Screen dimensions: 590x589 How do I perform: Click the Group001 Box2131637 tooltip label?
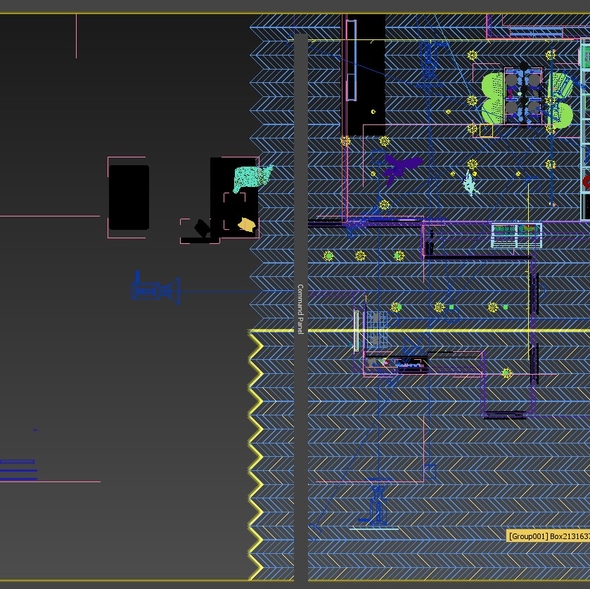pyautogui.click(x=548, y=536)
